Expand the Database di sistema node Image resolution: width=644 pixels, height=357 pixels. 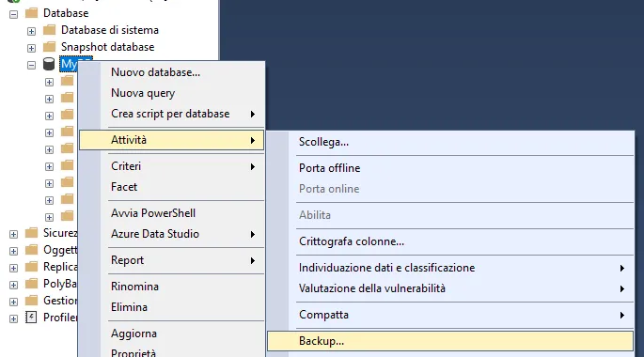(31, 31)
